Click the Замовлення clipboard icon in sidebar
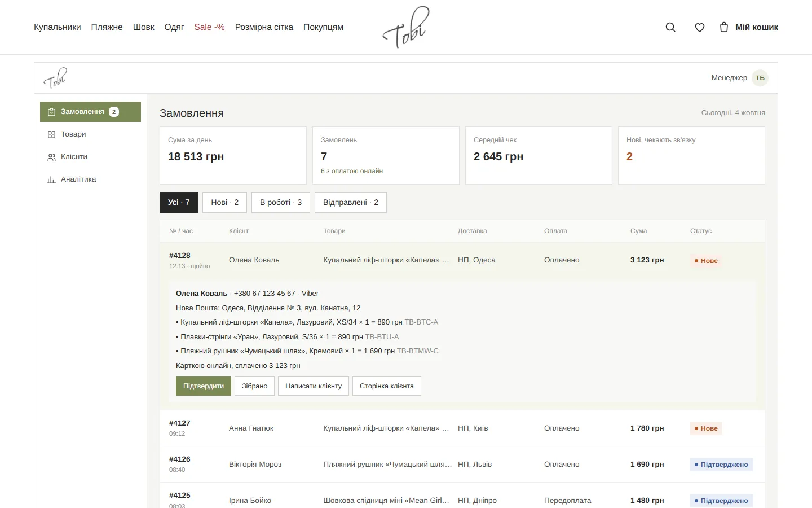Viewport: 812px width, 508px height. [51, 112]
